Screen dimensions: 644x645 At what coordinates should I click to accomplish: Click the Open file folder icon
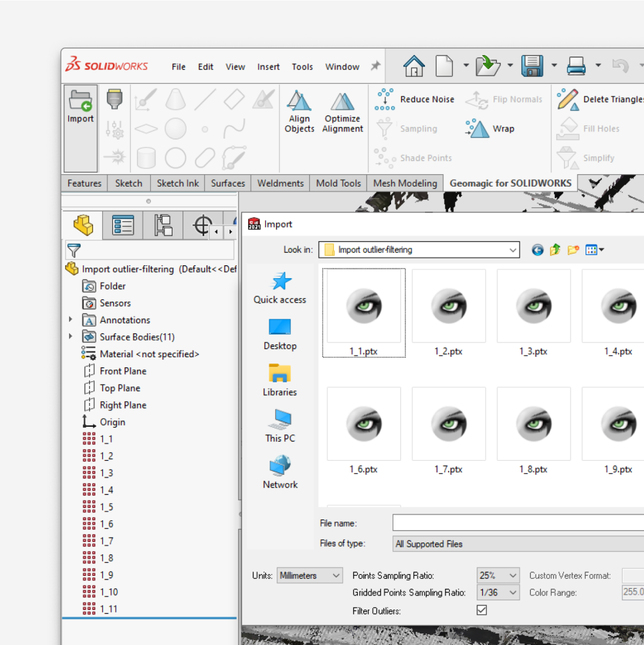point(488,66)
